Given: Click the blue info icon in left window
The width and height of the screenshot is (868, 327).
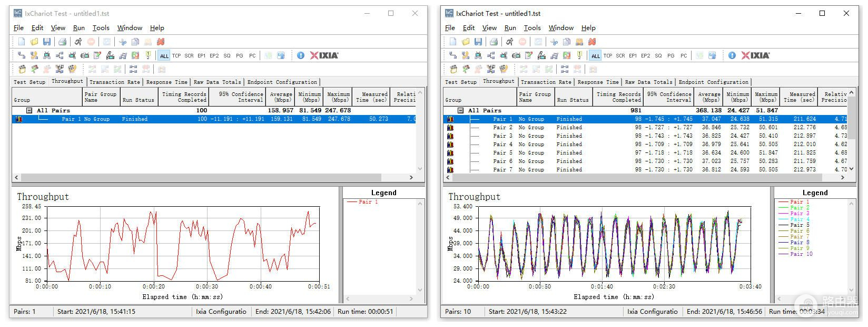Looking at the screenshot, I should [x=301, y=55].
